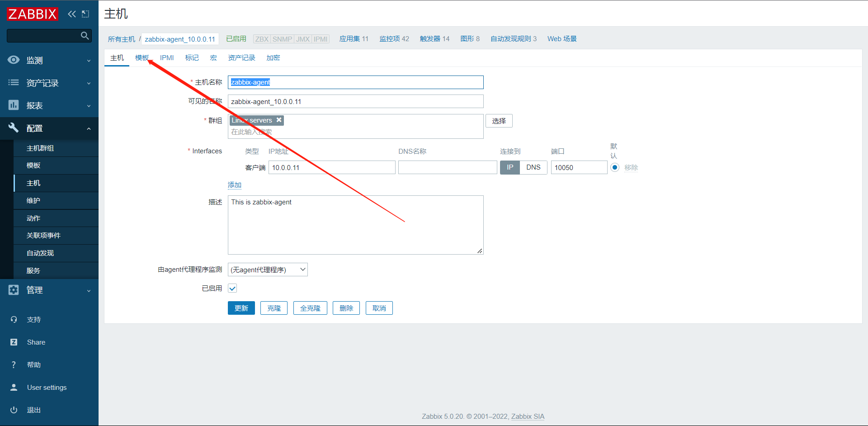Switch to the 资产记录 tab
868x426 pixels.
(x=241, y=58)
